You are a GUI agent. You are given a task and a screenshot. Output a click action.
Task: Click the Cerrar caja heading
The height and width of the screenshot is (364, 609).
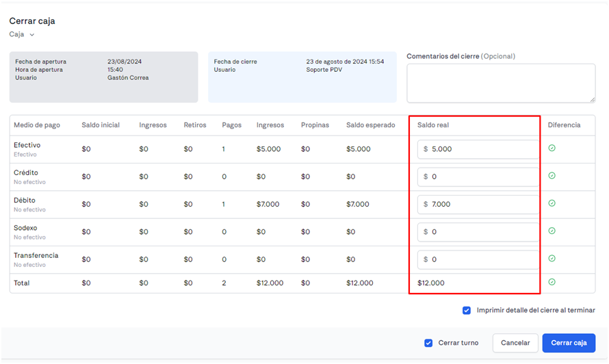click(32, 21)
